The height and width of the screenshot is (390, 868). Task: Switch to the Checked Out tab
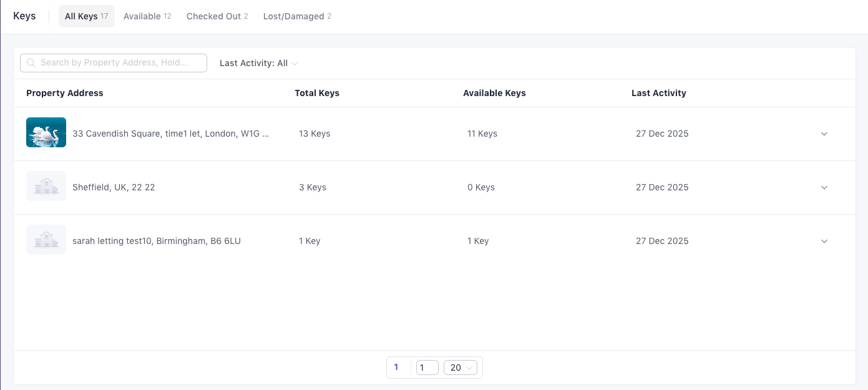click(217, 16)
